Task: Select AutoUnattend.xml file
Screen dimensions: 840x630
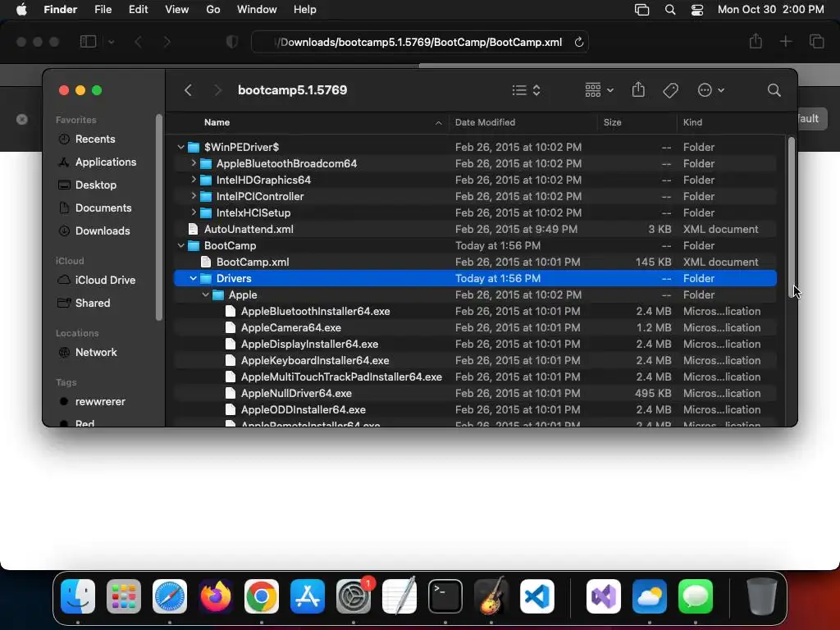Action: 476,230
